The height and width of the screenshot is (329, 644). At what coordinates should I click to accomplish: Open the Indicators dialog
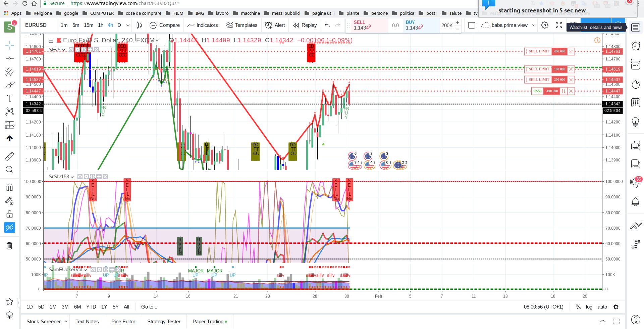(203, 25)
